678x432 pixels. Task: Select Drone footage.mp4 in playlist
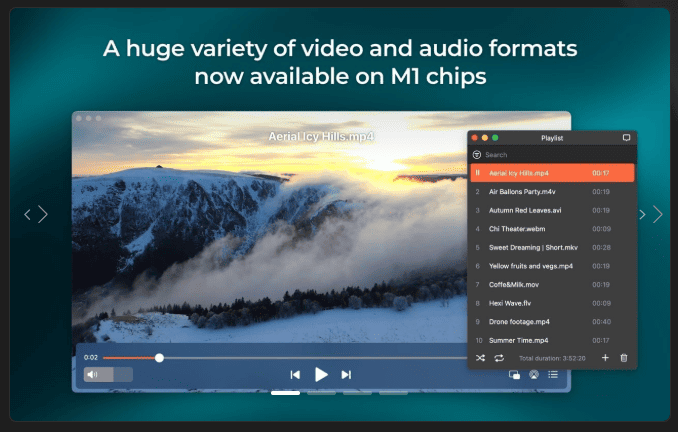coord(552,322)
